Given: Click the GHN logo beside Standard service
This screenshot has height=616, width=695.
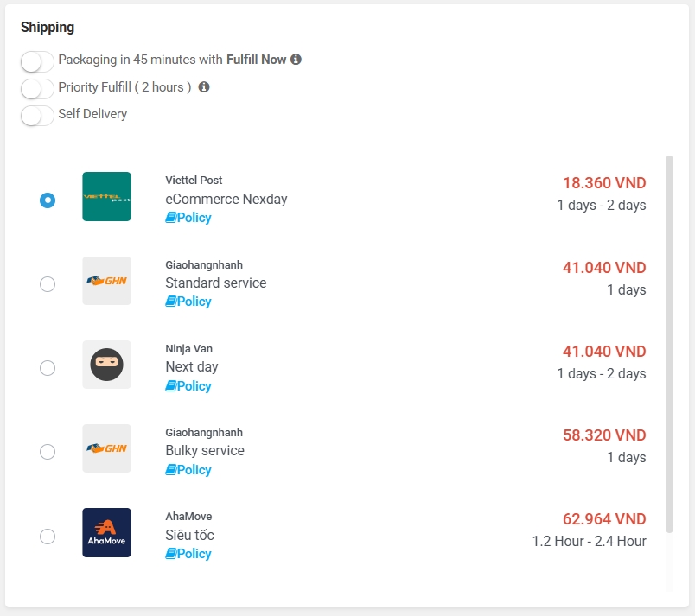Looking at the screenshot, I should 106,281.
